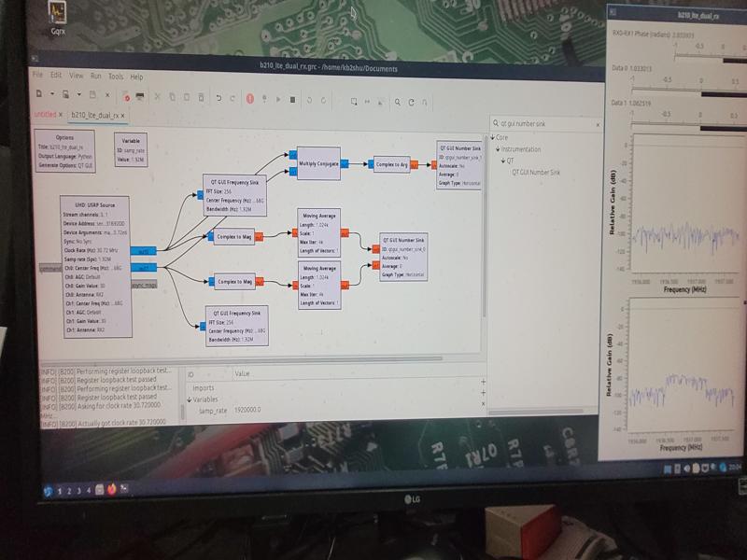Click the Kill flowgraph stop icon

point(293,100)
